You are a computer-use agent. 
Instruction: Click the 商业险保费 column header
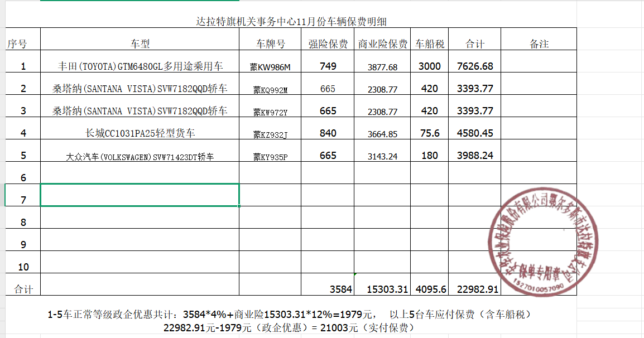click(x=383, y=44)
